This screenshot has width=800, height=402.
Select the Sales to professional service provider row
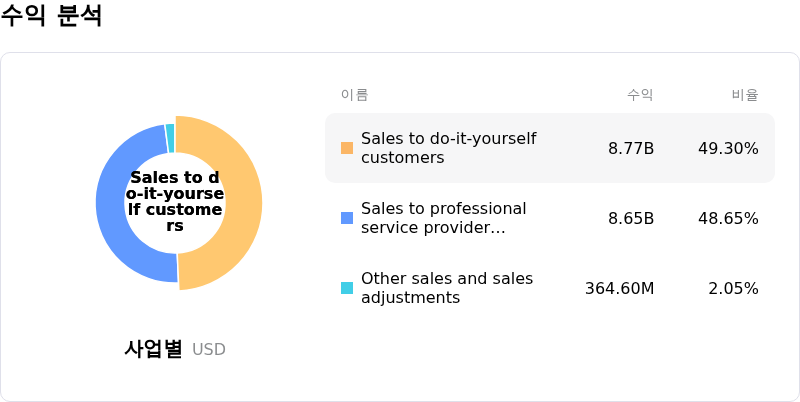click(549, 218)
